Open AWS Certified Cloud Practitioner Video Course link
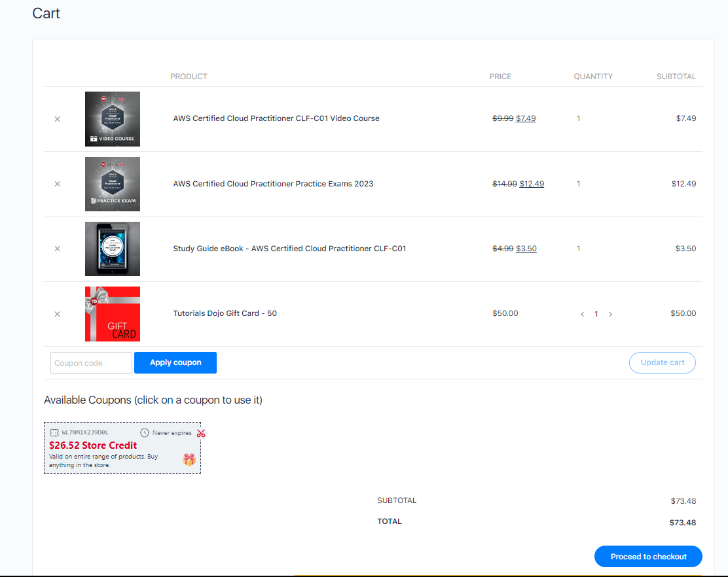 276,118
